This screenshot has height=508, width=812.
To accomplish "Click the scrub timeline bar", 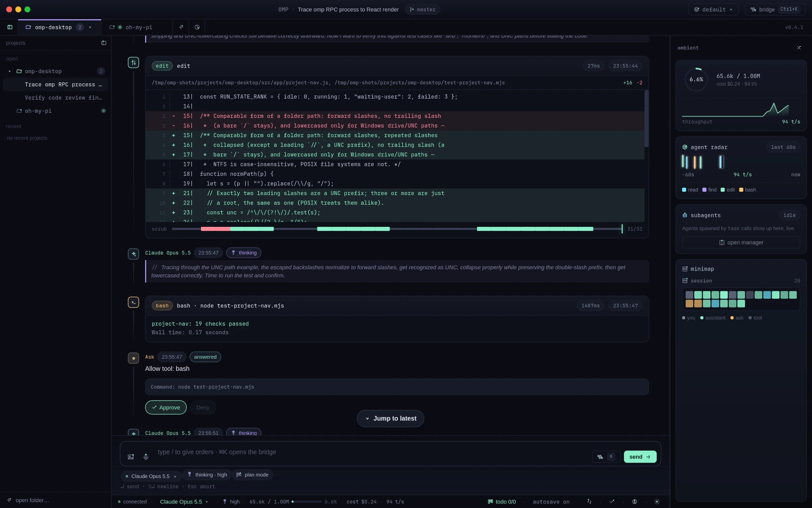I will click(x=397, y=229).
